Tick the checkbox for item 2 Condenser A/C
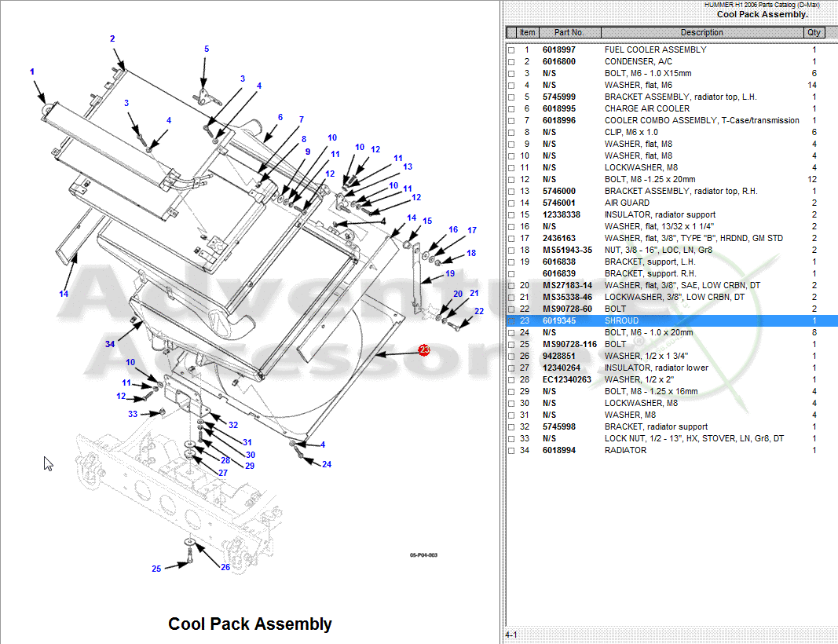The height and width of the screenshot is (644, 838). 511,62
